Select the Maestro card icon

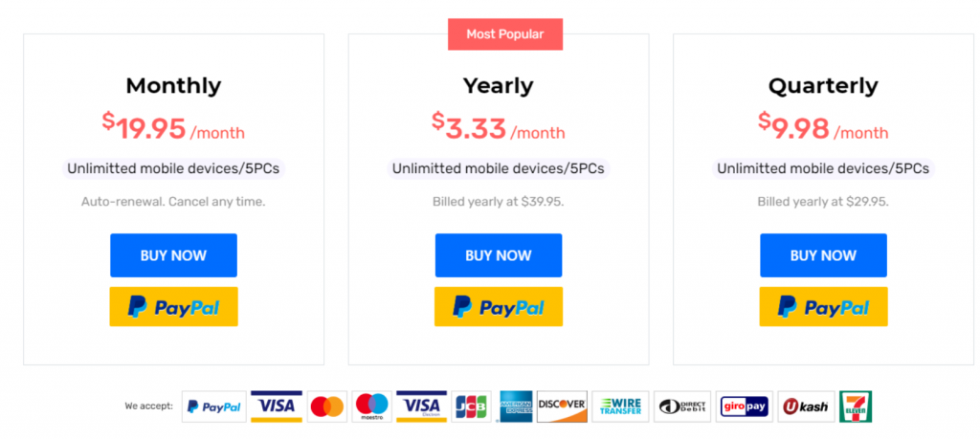(x=371, y=406)
